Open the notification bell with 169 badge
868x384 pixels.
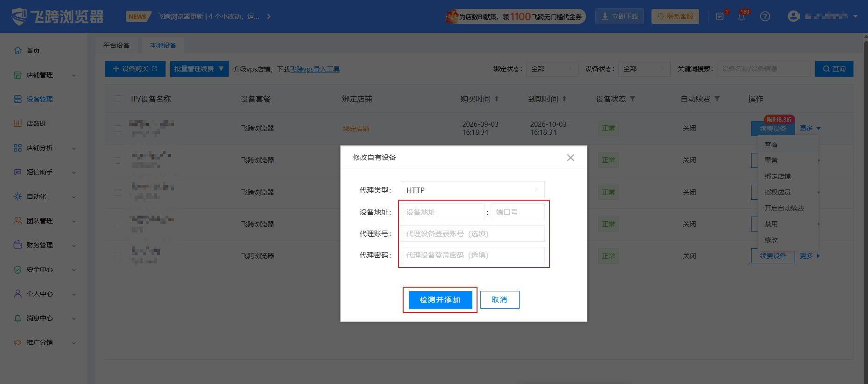[742, 17]
